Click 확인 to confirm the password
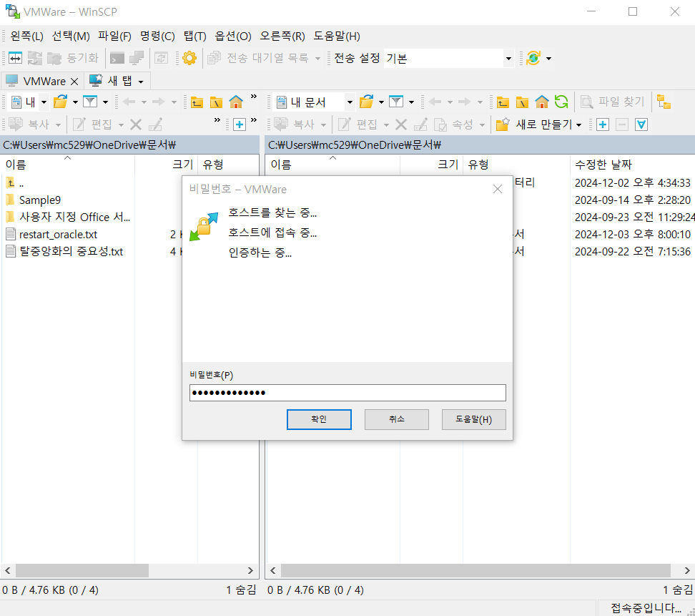695x616 pixels. [319, 419]
